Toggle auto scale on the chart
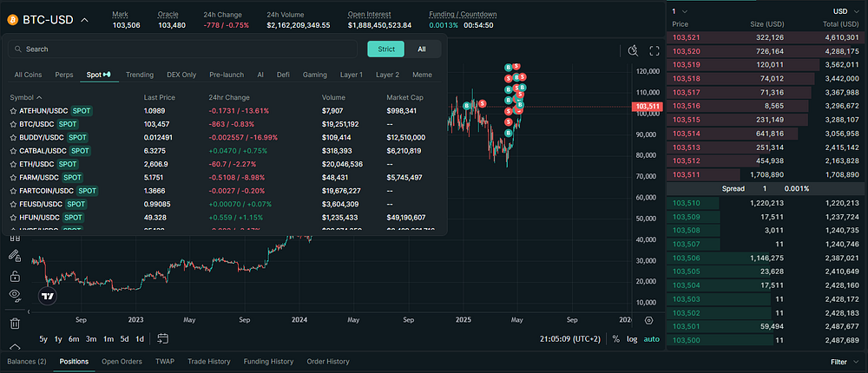Image resolution: width=868 pixels, height=373 pixels. (x=652, y=338)
